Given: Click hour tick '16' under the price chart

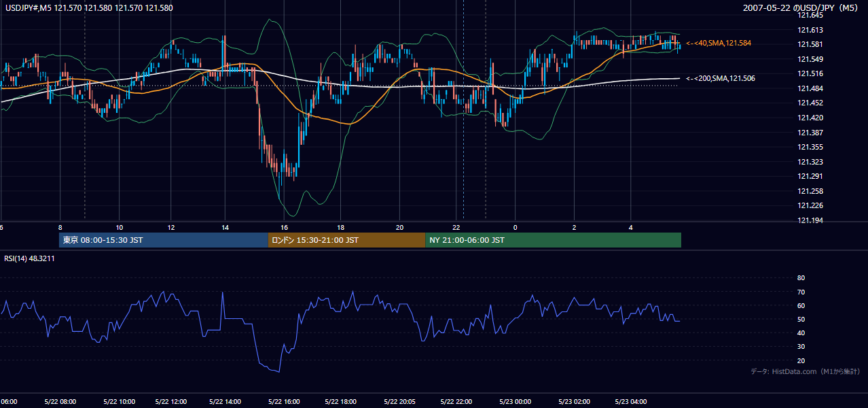Looking at the screenshot, I should [x=285, y=227].
